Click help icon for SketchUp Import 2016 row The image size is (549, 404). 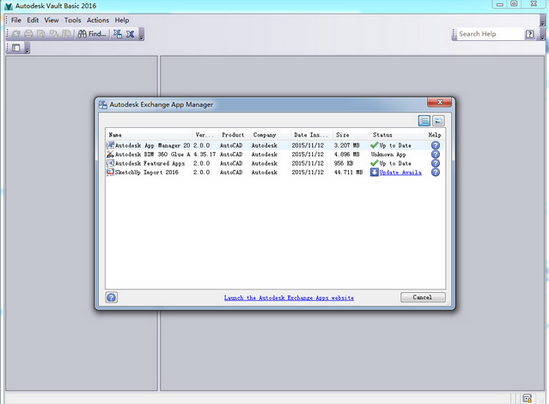435,172
